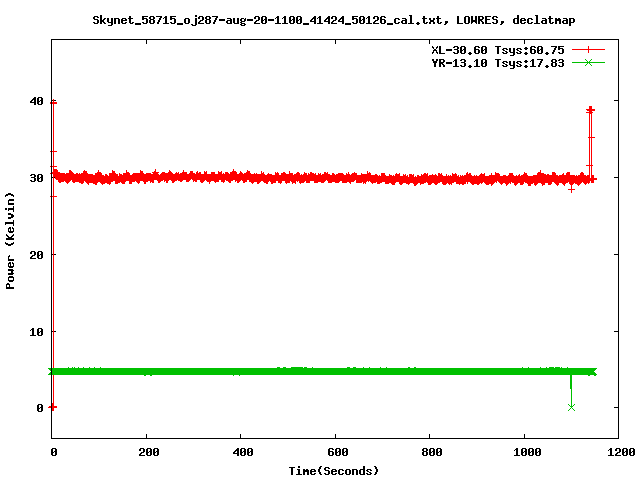Image resolution: width=640 pixels, height=480 pixels.
Task: Select the YR-13.10 Tsys:17.83 legend entry
Action: [x=498, y=63]
